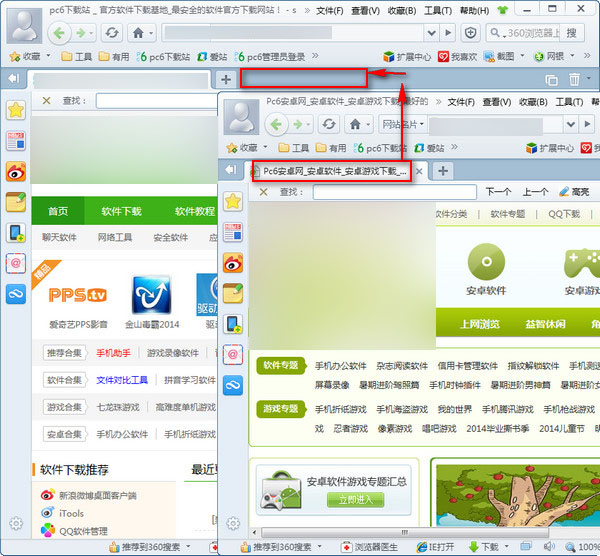Image resolution: width=600 pixels, height=556 pixels.
Task: Click 我喜欢 heart button in rear window
Action: pos(458,57)
